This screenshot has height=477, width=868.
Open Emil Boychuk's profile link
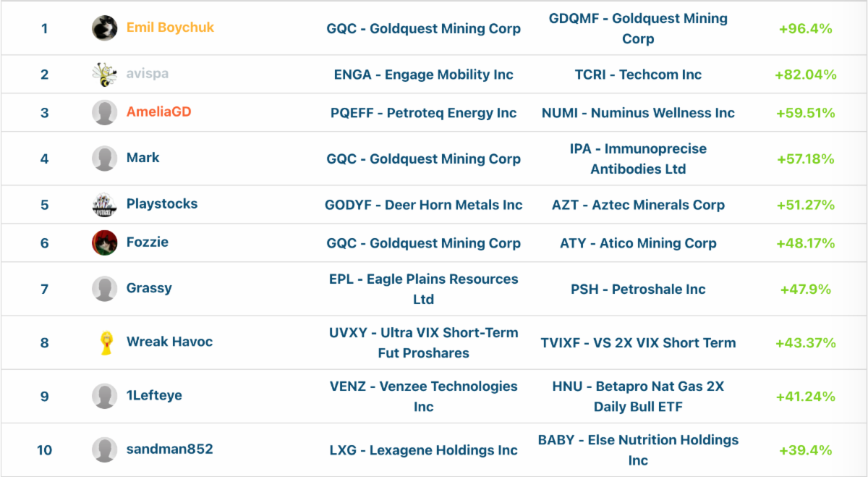pyautogui.click(x=170, y=28)
